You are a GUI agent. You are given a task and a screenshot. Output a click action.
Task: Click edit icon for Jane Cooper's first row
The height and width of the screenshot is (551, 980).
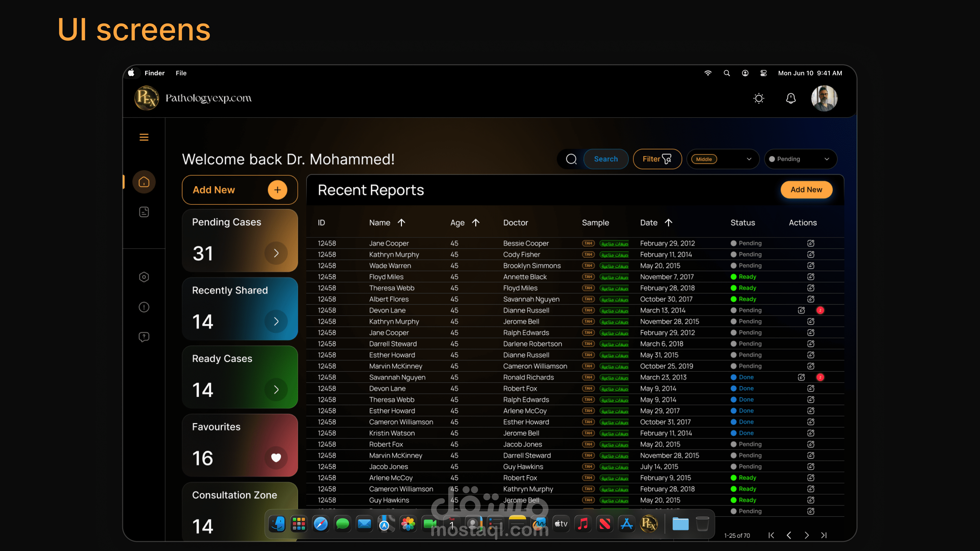pos(811,243)
